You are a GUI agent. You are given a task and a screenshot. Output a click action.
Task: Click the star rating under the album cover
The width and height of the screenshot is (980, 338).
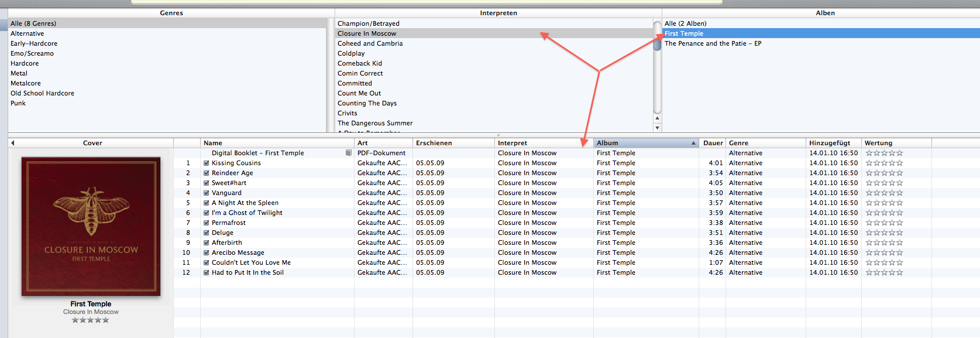(x=91, y=320)
